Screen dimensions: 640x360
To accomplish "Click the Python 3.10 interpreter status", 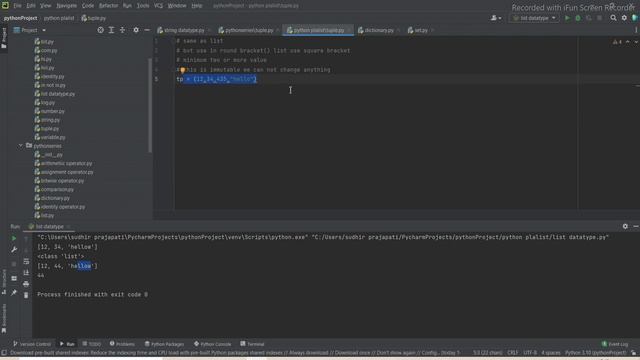I will (x=596, y=353).
